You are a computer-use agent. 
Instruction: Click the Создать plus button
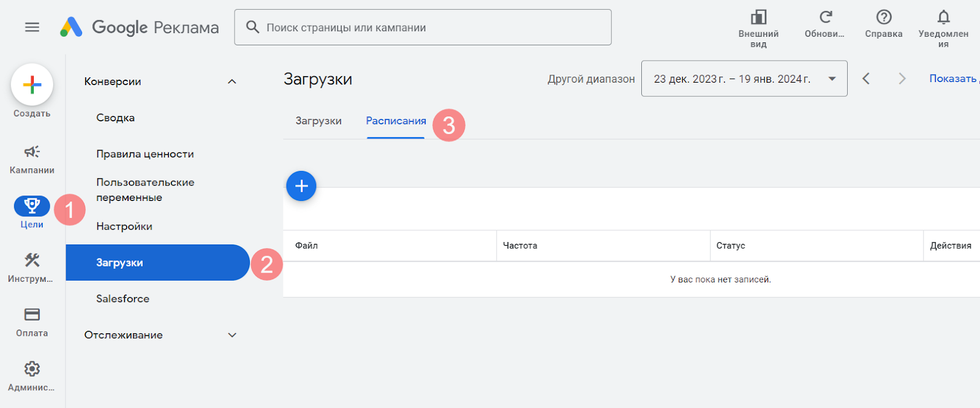click(x=32, y=85)
